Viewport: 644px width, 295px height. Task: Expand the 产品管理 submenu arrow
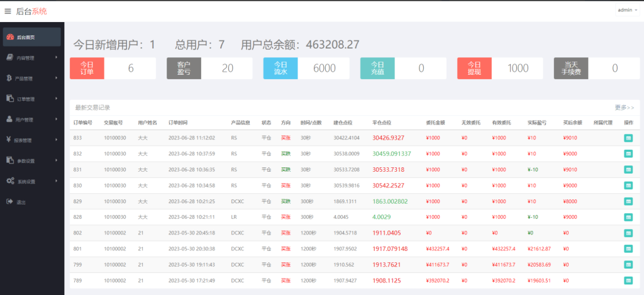[x=56, y=78]
